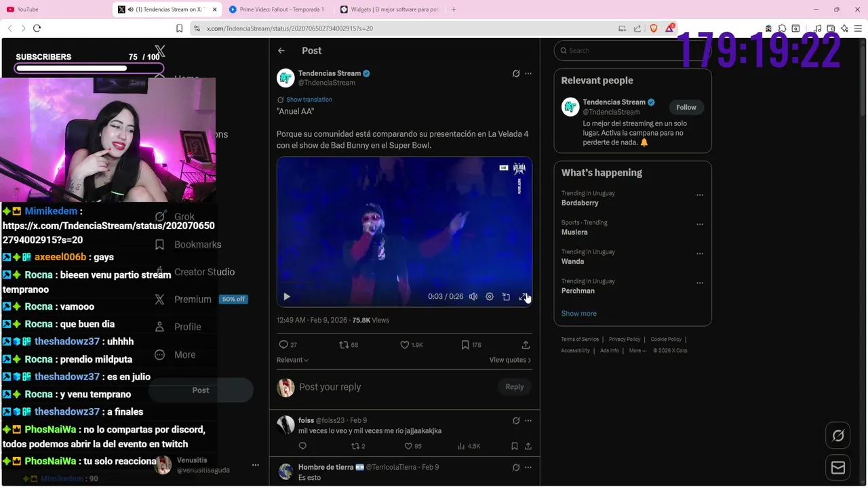Click the Brave Shields lion icon
The image size is (868, 488).
click(x=654, y=28)
